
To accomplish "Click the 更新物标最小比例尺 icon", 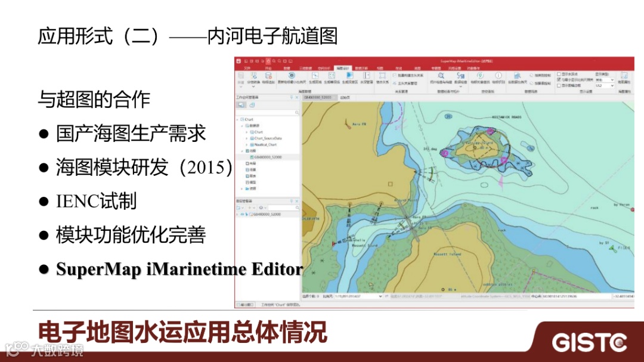I will (x=291, y=75).
